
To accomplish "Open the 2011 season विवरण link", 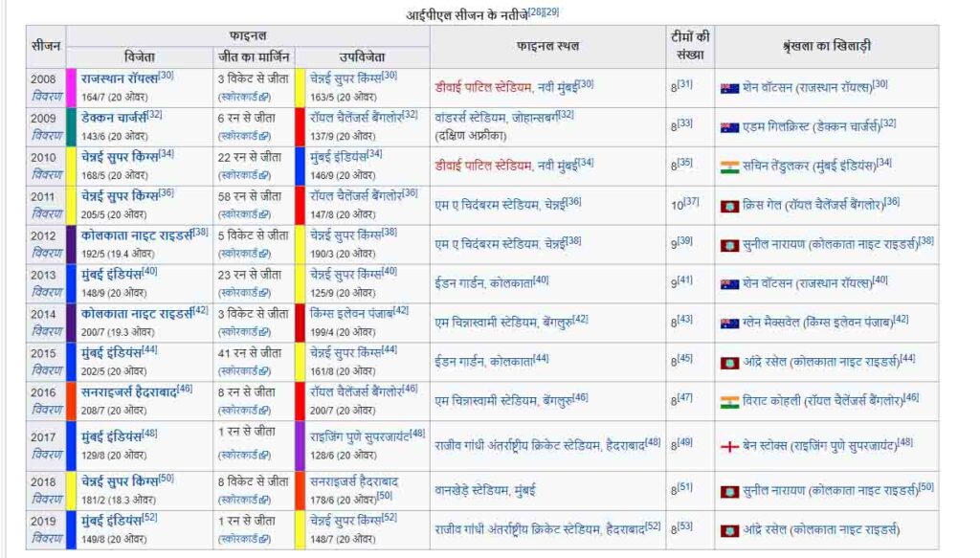I will pos(47,213).
